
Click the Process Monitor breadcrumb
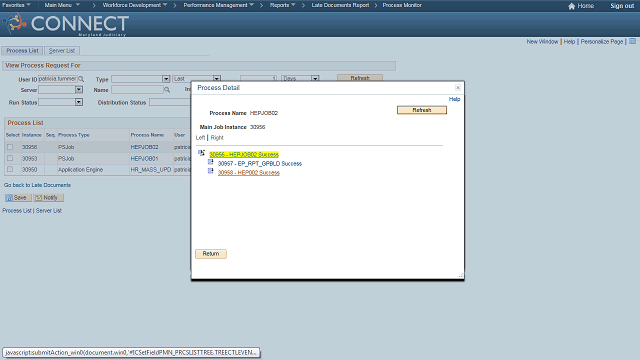402,5
